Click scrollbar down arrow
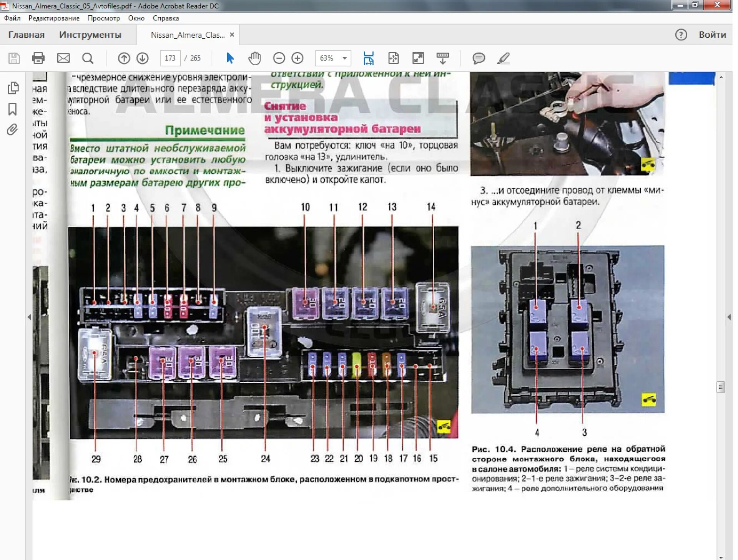738x560 pixels. pos(721,557)
